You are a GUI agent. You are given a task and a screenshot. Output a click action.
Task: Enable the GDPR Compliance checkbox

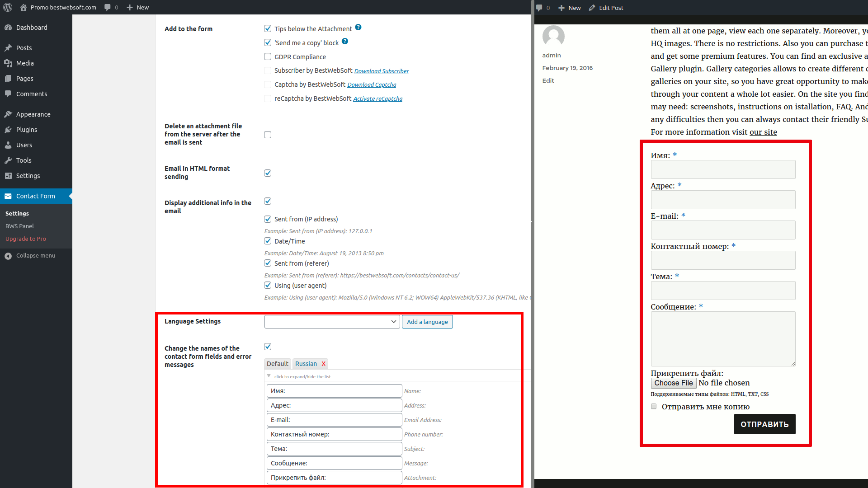268,56
